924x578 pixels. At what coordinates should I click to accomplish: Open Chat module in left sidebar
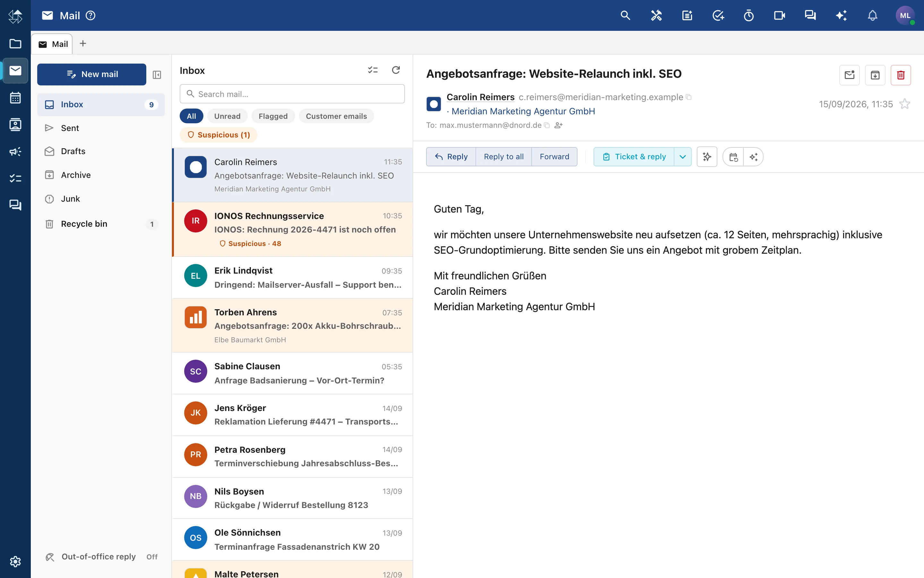15,205
